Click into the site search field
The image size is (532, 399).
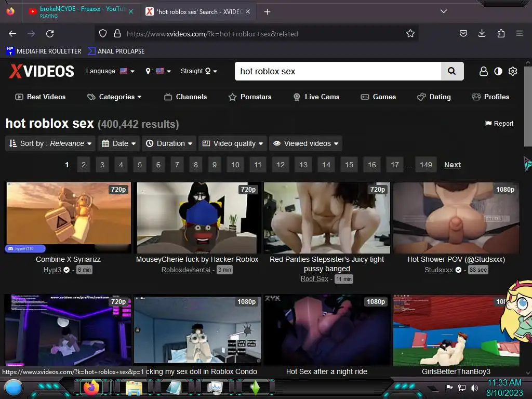pyautogui.click(x=338, y=71)
